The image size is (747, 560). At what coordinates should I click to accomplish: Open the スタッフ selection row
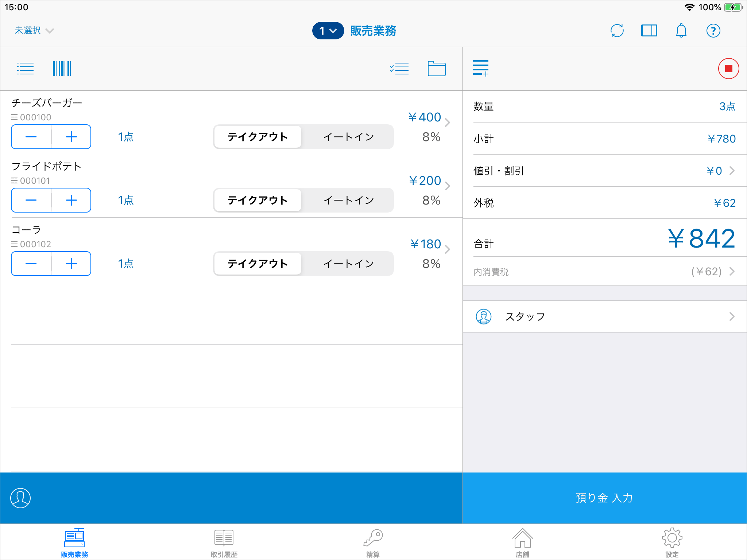click(604, 316)
